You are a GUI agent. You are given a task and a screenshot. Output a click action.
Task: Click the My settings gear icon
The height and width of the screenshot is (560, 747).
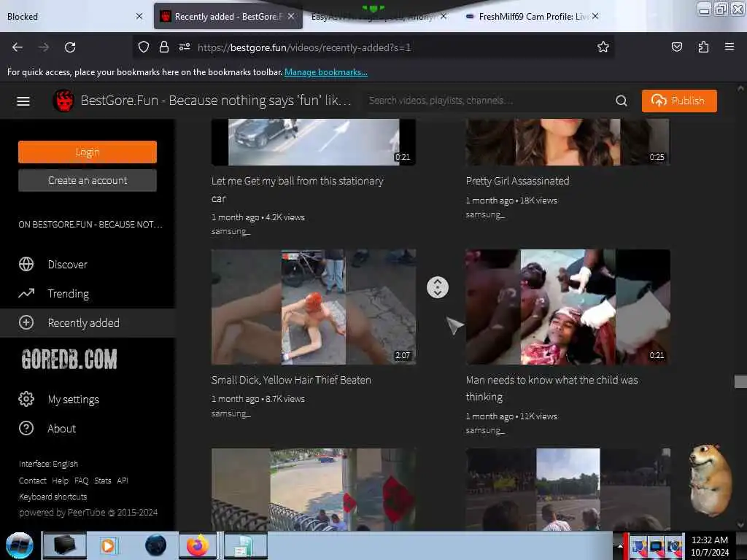(26, 399)
